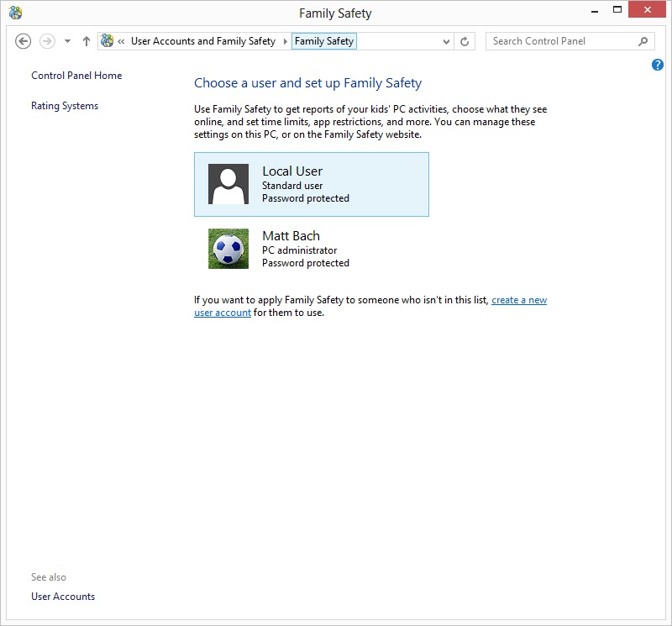Open User Accounts under See also

(63, 597)
